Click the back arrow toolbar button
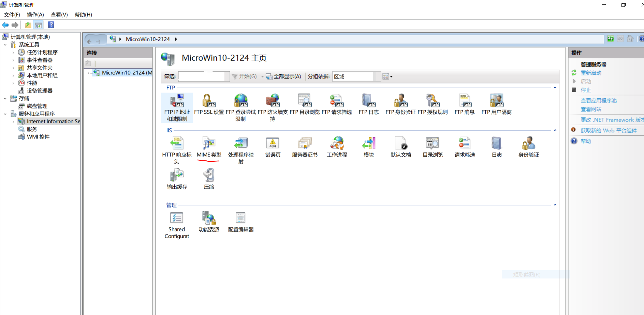Viewport: 644px width, 315px height. pyautogui.click(x=5, y=25)
